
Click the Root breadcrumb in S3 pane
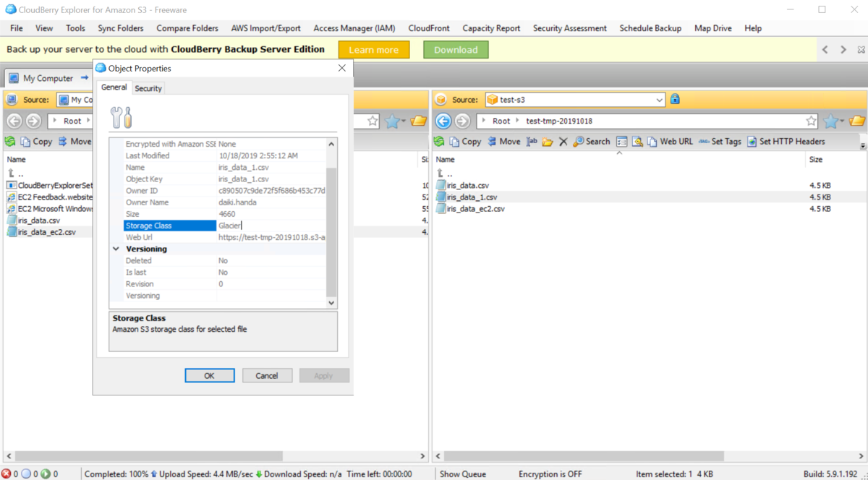tap(501, 121)
